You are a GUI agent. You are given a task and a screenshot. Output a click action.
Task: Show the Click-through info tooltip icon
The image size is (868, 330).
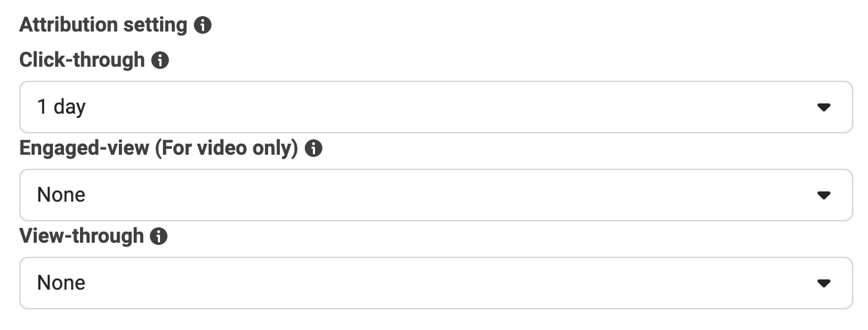tap(160, 60)
